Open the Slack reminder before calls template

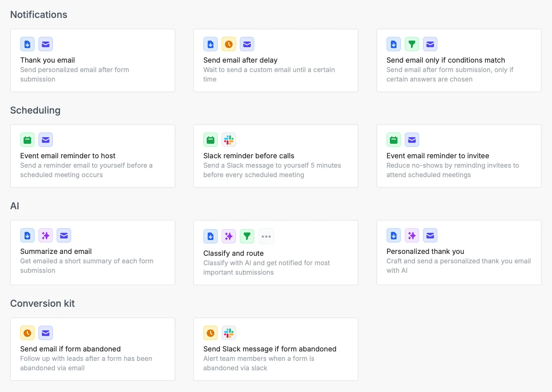coord(276,156)
